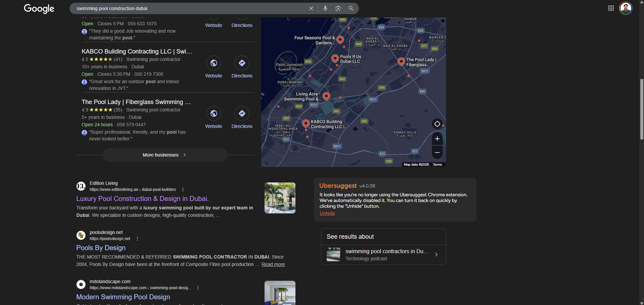This screenshot has height=305, width=644.
Task: Clear the search box text
Action: tap(311, 8)
